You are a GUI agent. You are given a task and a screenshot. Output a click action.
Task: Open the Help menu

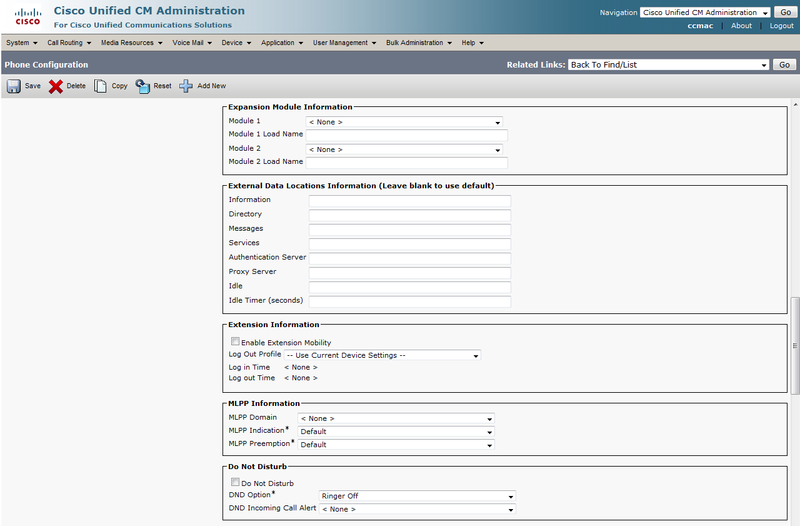click(x=472, y=43)
